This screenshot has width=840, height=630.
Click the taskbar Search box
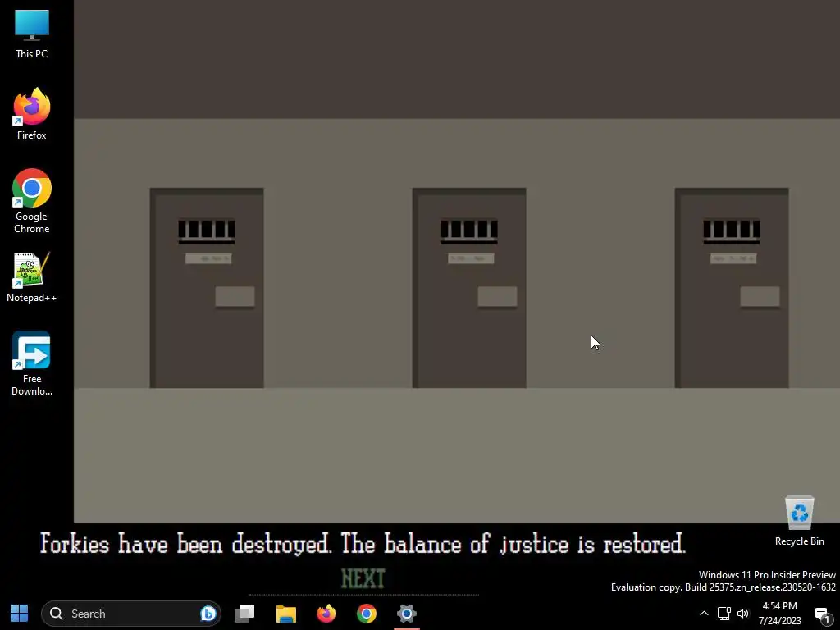pyautogui.click(x=130, y=614)
